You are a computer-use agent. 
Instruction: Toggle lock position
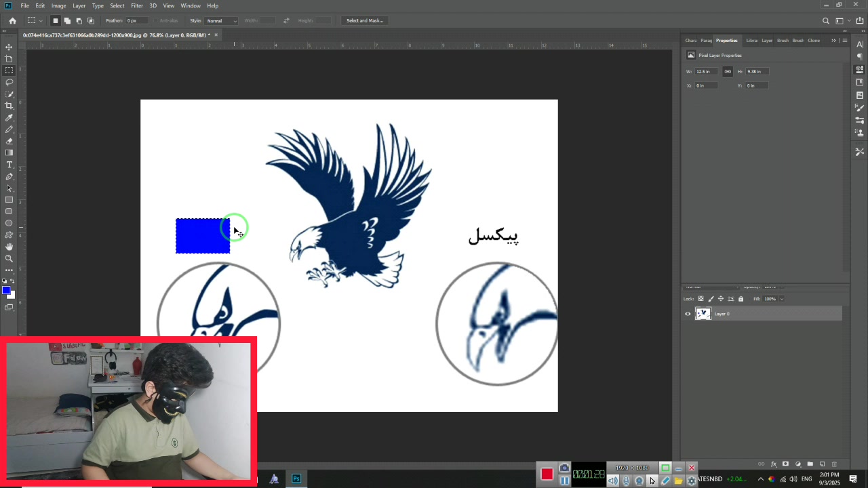point(721,299)
